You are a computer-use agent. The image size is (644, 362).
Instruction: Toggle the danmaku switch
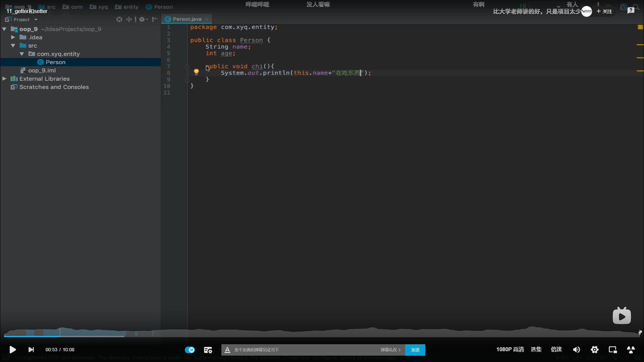click(190, 350)
